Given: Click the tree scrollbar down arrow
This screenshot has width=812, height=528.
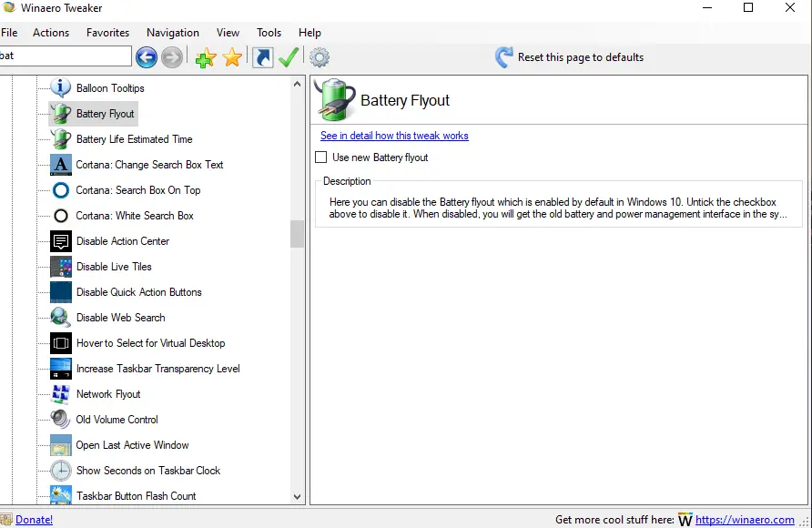Looking at the screenshot, I should [297, 496].
